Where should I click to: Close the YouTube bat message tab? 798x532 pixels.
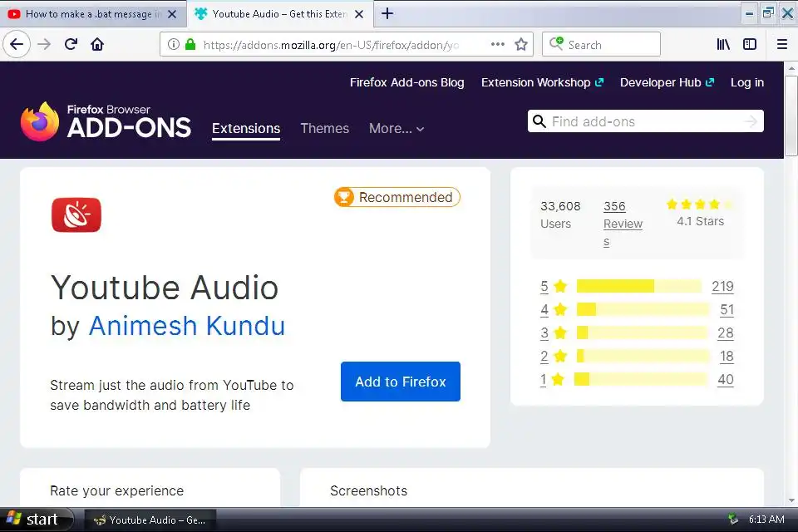point(172,14)
